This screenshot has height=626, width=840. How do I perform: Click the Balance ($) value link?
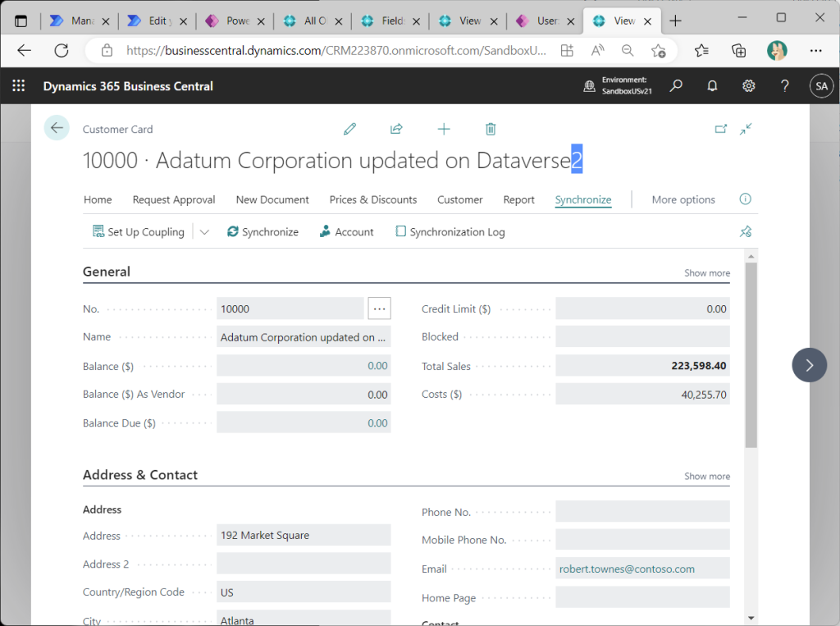(x=377, y=366)
